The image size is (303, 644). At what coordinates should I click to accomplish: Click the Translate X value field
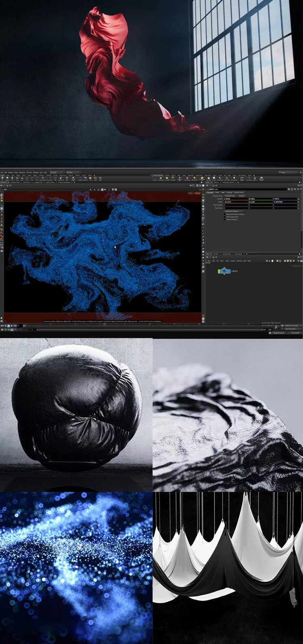[x=236, y=199]
